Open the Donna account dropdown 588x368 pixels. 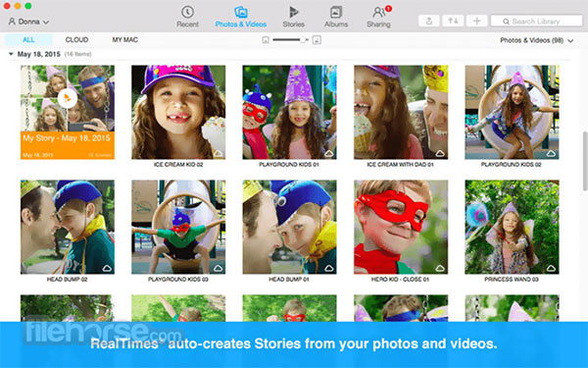click(x=28, y=22)
